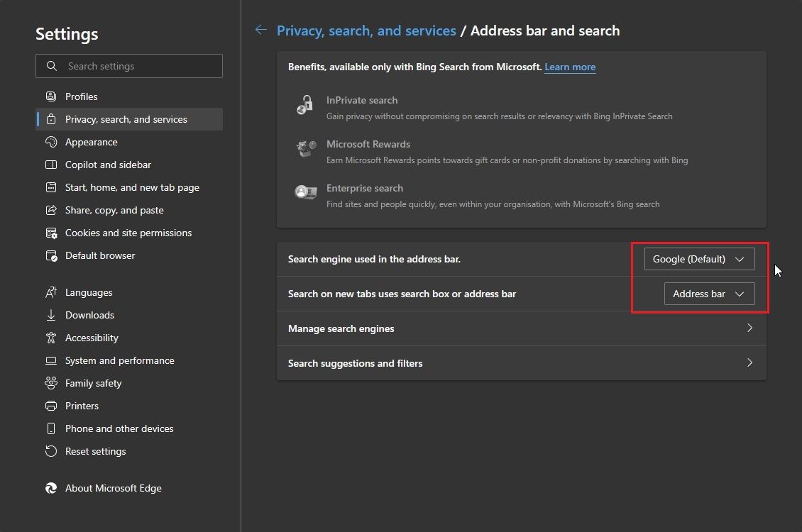Click the Enterprise search icon
Image resolution: width=802 pixels, height=532 pixels.
click(306, 193)
